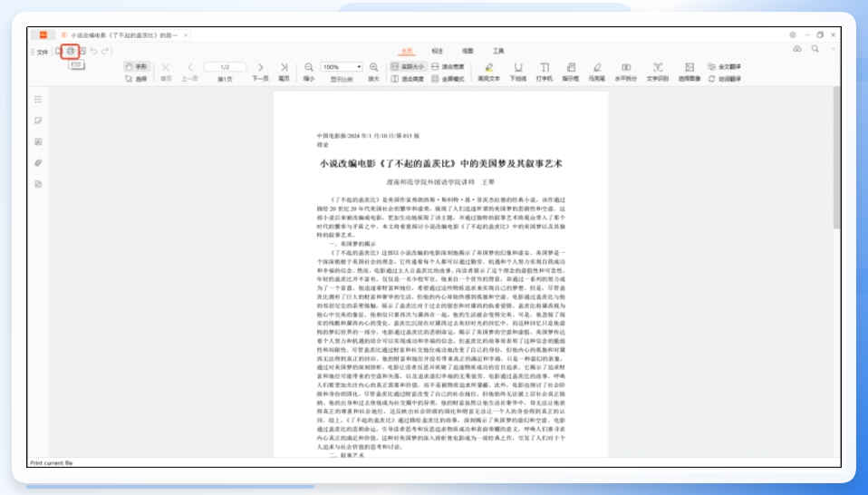Image resolution: width=868 pixels, height=495 pixels.
Task: Switch to the 视图 view ribbon tab
Action: [x=468, y=51]
